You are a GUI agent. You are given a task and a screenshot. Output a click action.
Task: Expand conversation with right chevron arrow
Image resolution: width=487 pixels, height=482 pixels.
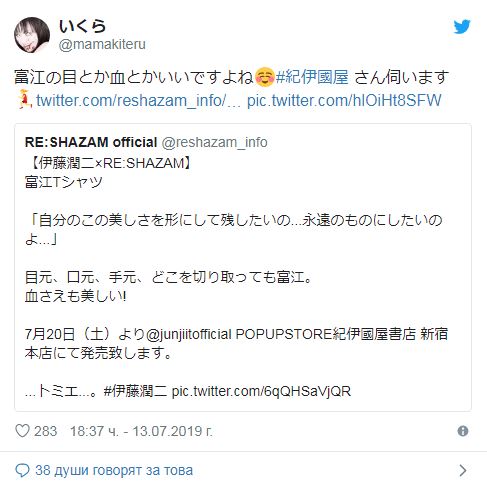pos(463,470)
